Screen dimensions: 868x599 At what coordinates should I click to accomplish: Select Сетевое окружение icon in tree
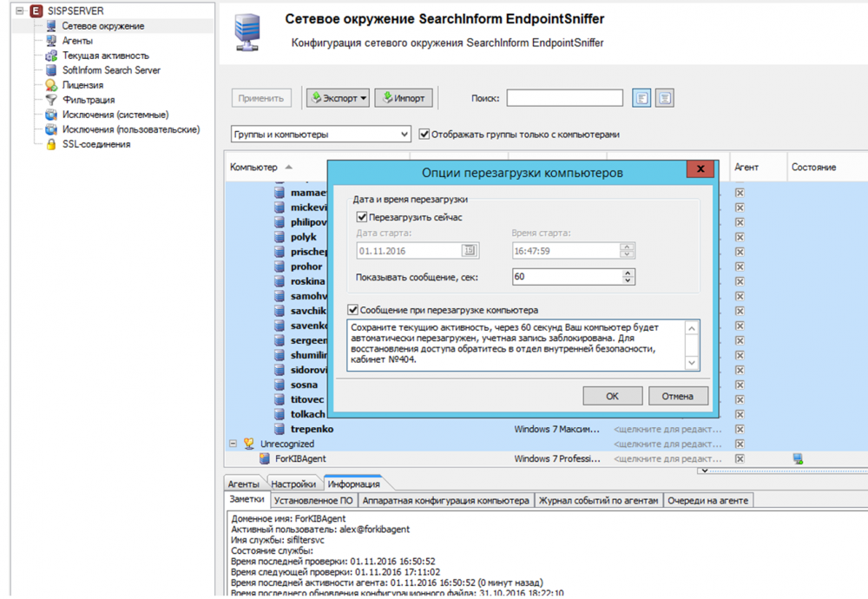tap(51, 25)
